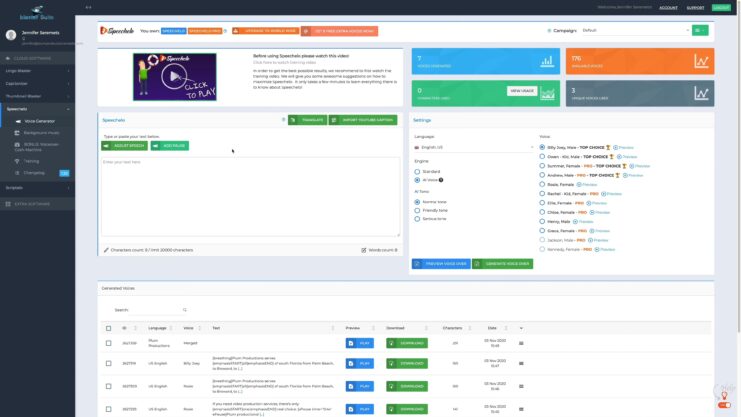Select the Billy Joey male voice
Image resolution: width=741 pixels, height=417 pixels.
point(542,147)
